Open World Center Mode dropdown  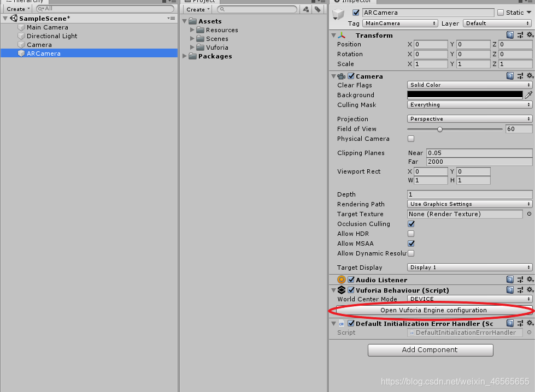tap(469, 299)
